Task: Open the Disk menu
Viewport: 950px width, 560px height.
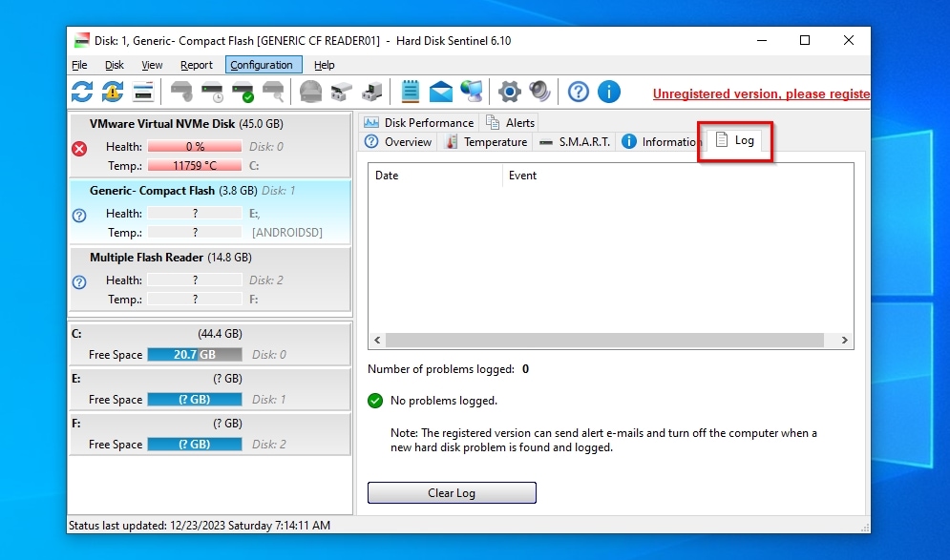Action: (114, 65)
